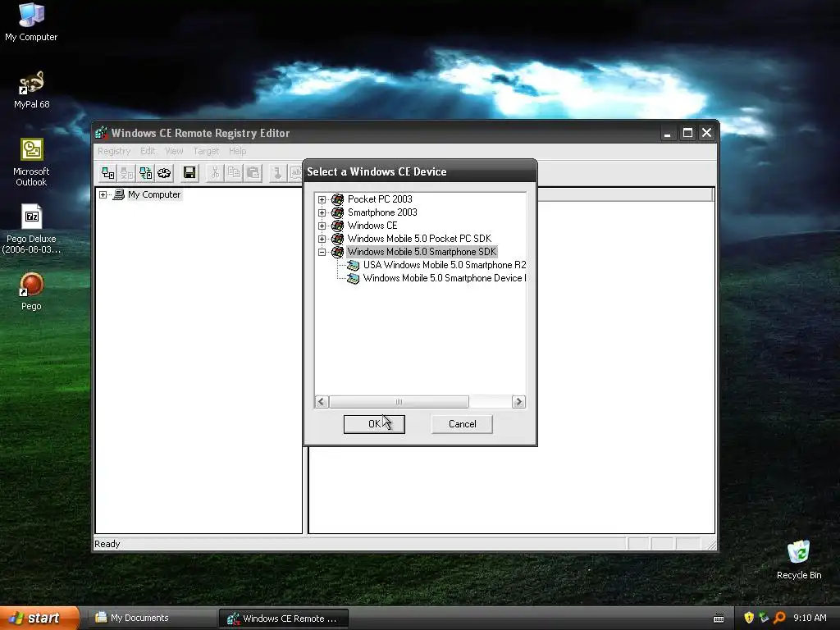The width and height of the screenshot is (840, 630).
Task: Select USA Windows Mobile 5.0 Smartphone R2
Action: click(x=444, y=265)
